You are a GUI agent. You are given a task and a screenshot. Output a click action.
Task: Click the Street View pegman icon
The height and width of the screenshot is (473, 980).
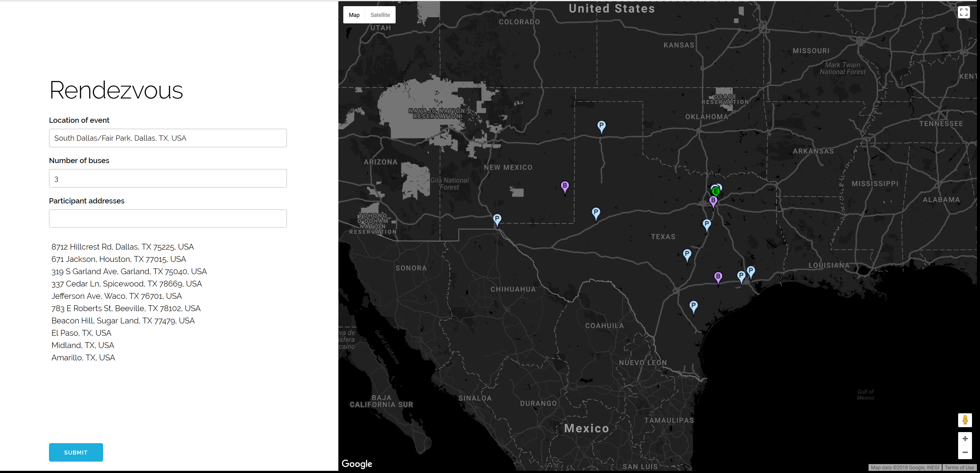[x=965, y=420]
